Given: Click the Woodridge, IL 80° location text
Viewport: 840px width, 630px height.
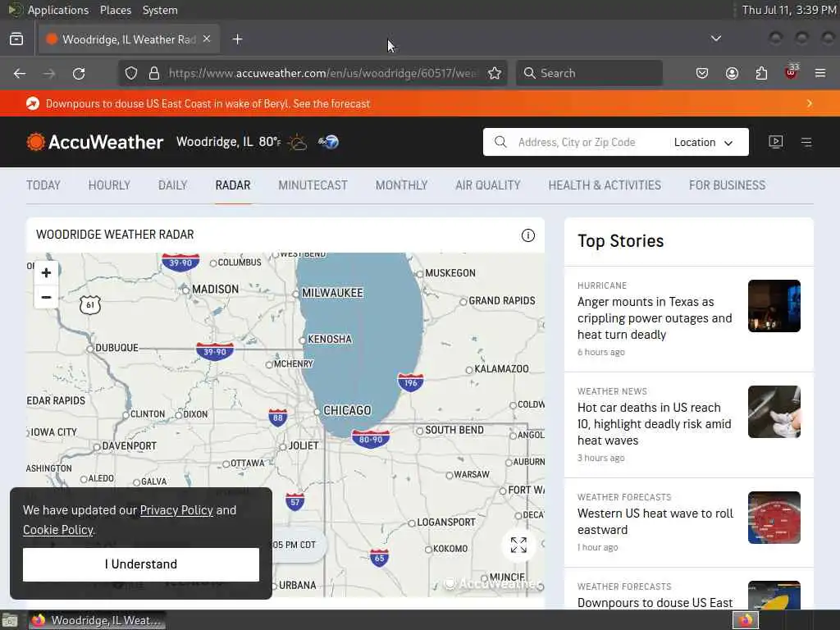Looking at the screenshot, I should [228, 142].
